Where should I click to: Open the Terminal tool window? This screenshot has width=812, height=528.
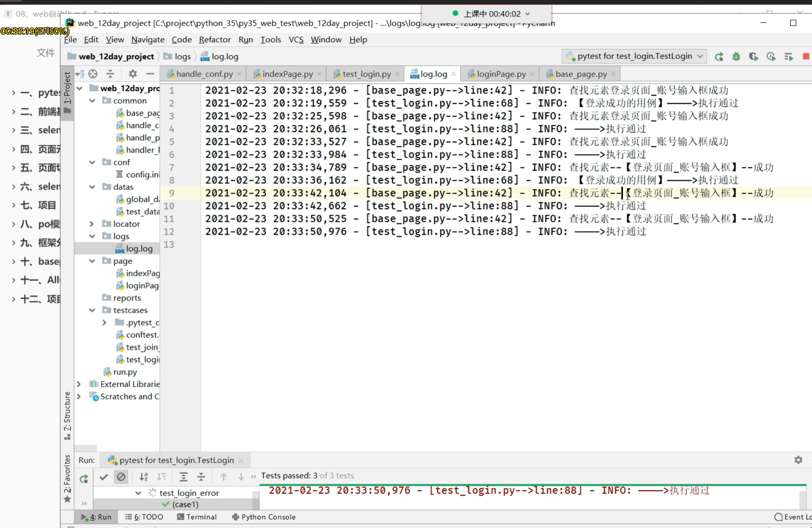[197, 517]
